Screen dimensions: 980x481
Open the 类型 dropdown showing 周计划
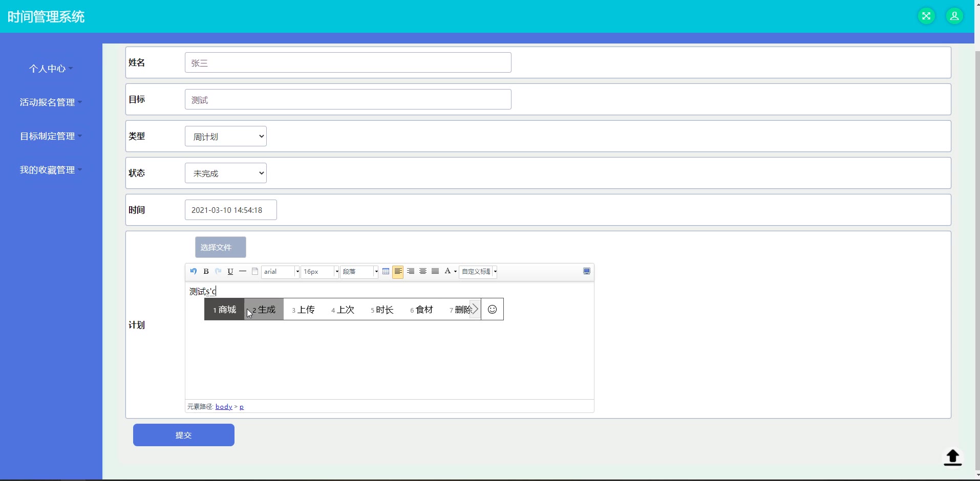point(226,136)
